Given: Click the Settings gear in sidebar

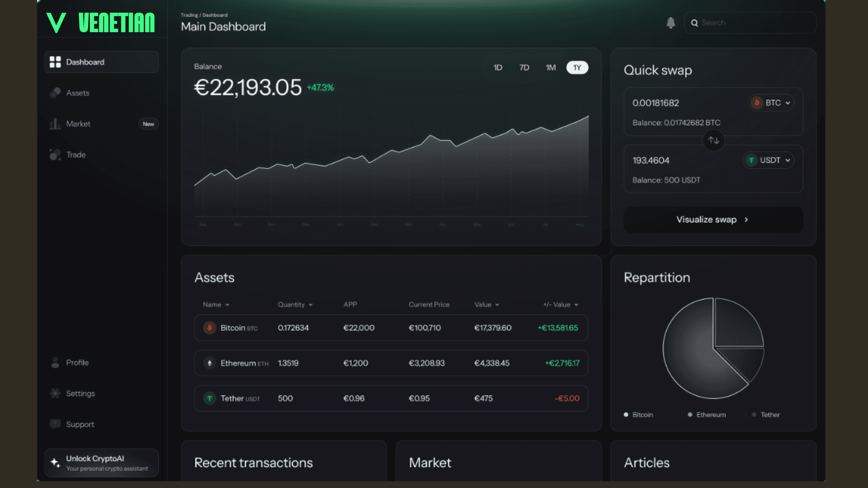Looking at the screenshot, I should click(x=55, y=393).
